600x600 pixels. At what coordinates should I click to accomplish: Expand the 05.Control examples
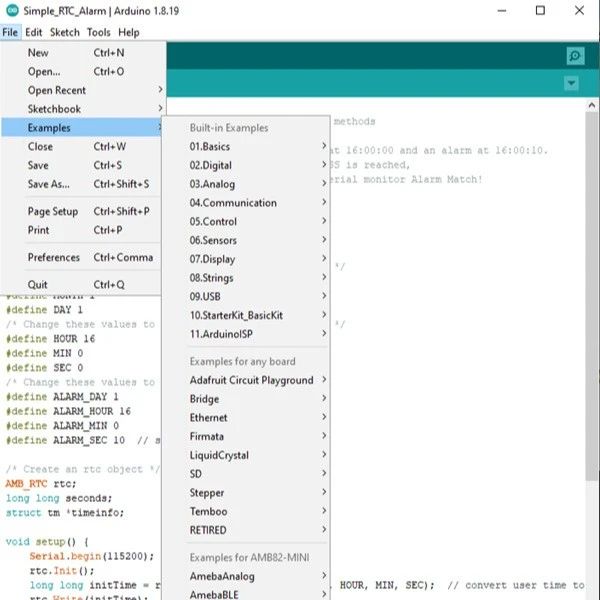click(x=246, y=222)
